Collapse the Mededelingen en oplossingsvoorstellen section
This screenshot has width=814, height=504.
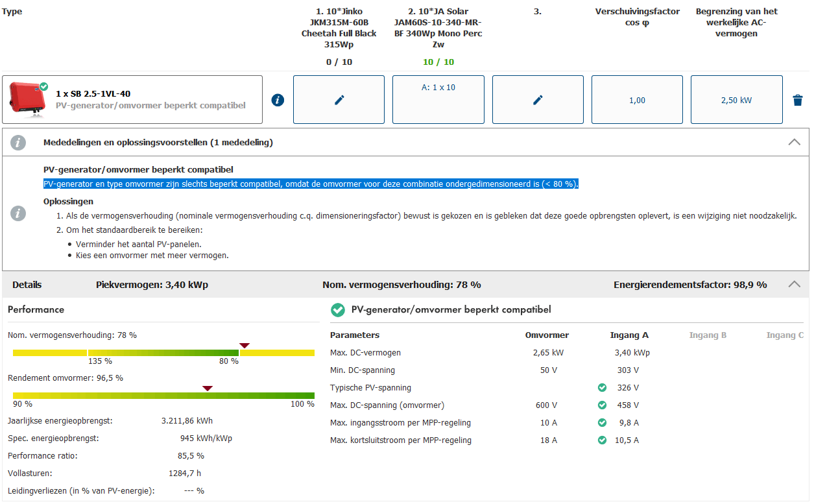[794, 142]
